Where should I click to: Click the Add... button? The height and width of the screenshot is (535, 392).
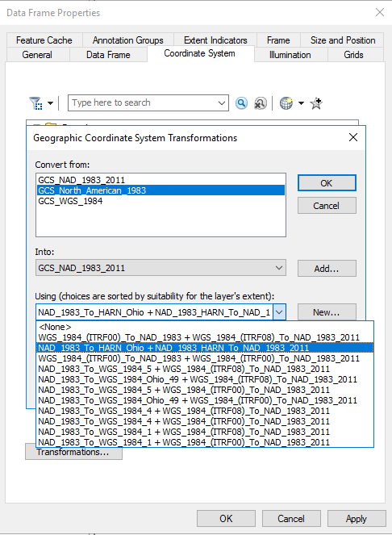[327, 269]
